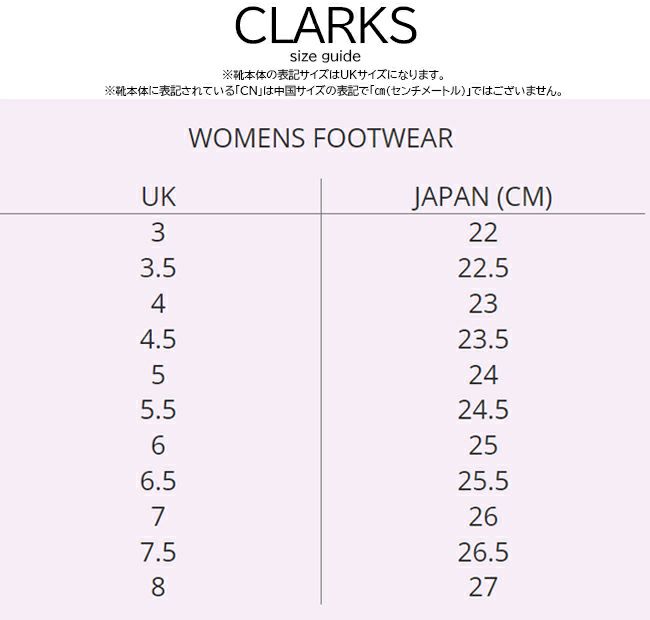Select Japan size 23 cm cell
650x620 pixels.
[483, 304]
